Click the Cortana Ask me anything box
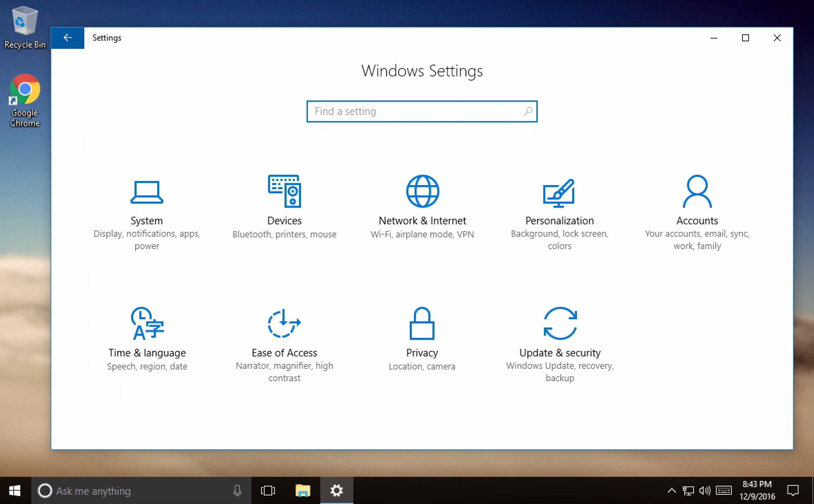Image resolution: width=814 pixels, height=504 pixels. pos(134,491)
